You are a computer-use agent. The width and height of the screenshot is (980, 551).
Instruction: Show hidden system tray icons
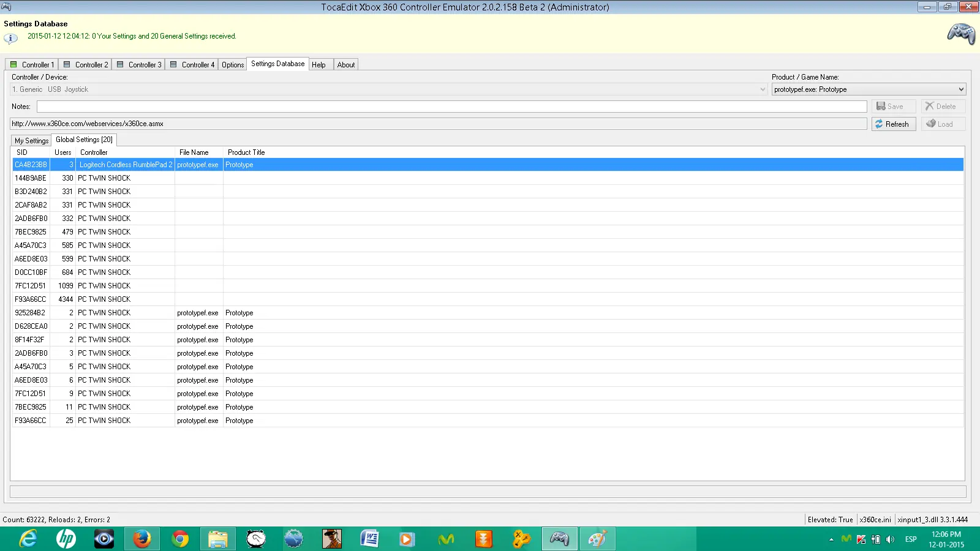coord(831,539)
